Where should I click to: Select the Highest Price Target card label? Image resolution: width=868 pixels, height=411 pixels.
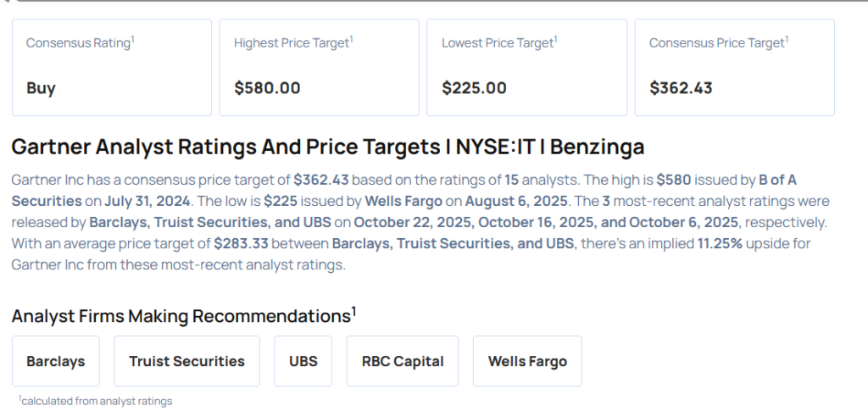click(x=292, y=42)
